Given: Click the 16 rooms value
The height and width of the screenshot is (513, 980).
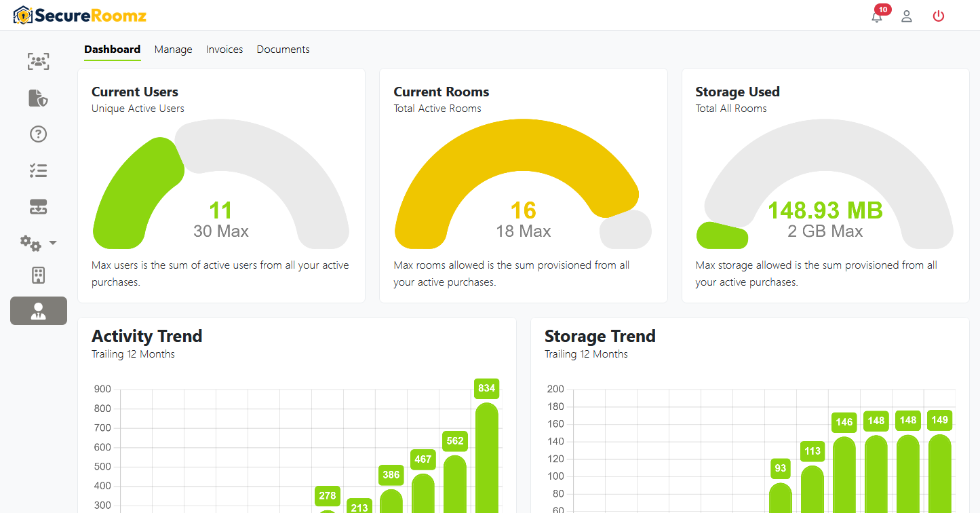Looking at the screenshot, I should pos(523,210).
